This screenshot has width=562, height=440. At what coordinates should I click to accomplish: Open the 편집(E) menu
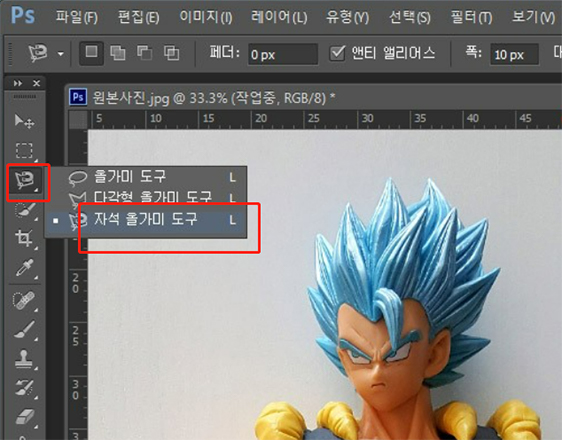pyautogui.click(x=139, y=17)
